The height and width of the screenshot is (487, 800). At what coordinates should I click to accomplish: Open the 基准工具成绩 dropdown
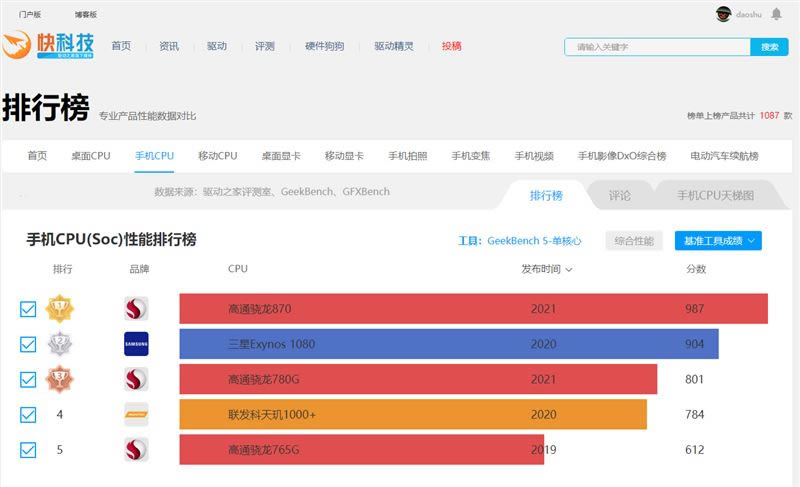tap(717, 241)
